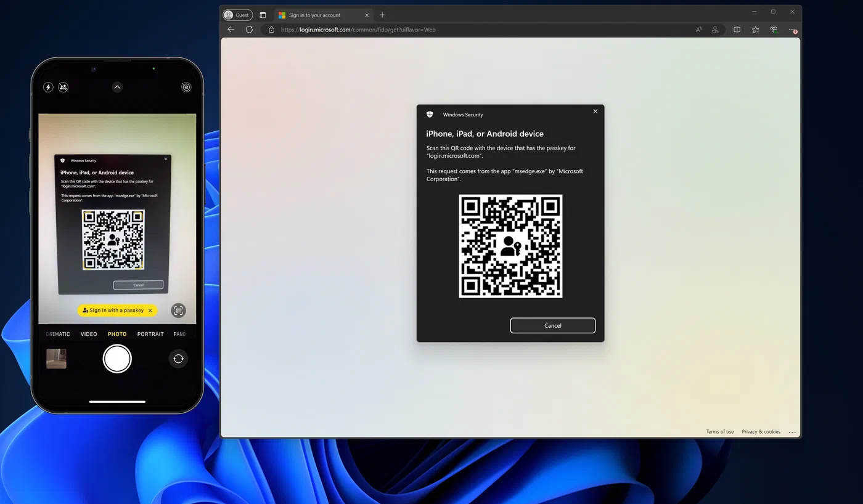Open the Terms of use link
The height and width of the screenshot is (504, 863).
(720, 432)
